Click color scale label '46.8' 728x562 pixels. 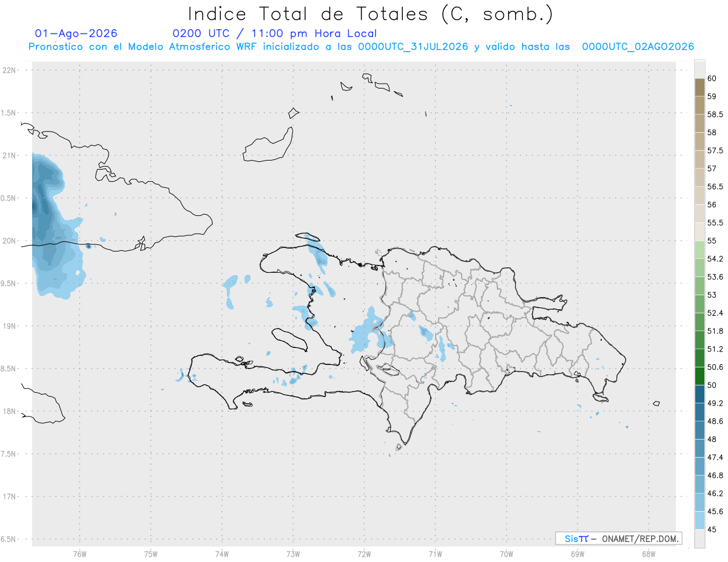coord(715,475)
